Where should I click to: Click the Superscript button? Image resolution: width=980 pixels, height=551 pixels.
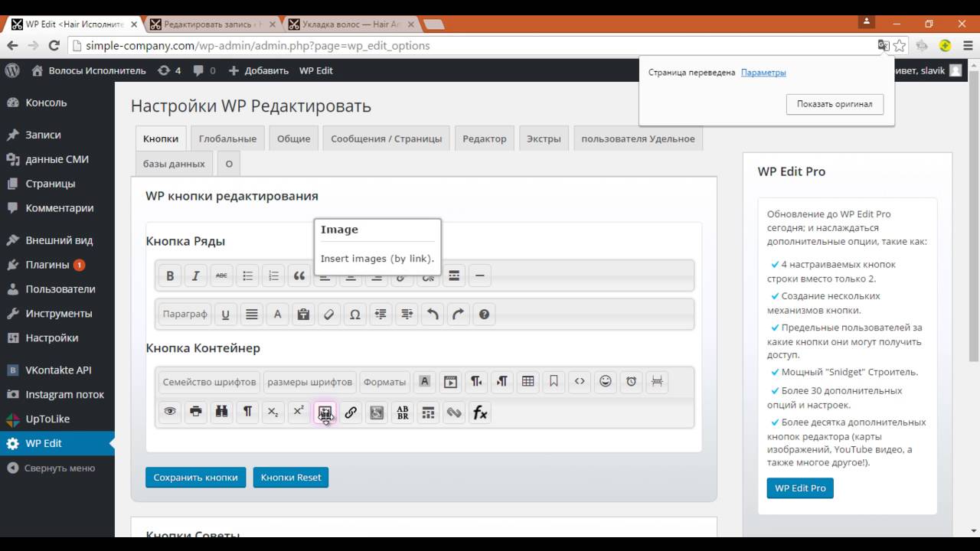pos(299,412)
